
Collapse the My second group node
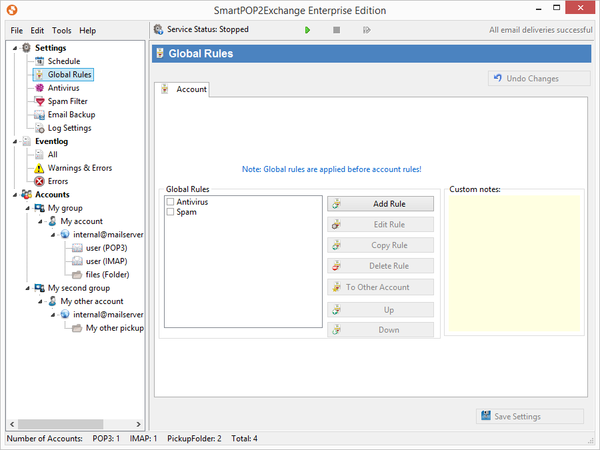click(26, 288)
